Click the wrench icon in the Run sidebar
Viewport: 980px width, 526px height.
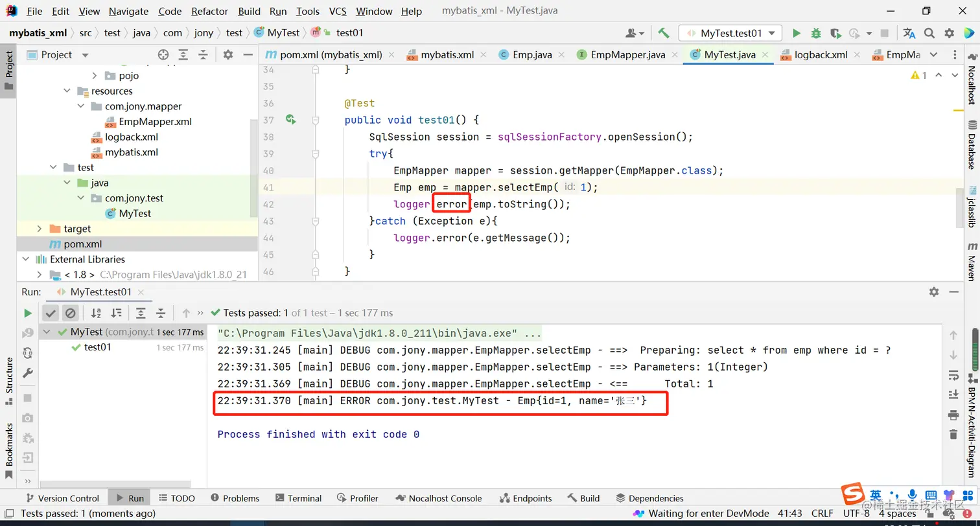coord(27,373)
